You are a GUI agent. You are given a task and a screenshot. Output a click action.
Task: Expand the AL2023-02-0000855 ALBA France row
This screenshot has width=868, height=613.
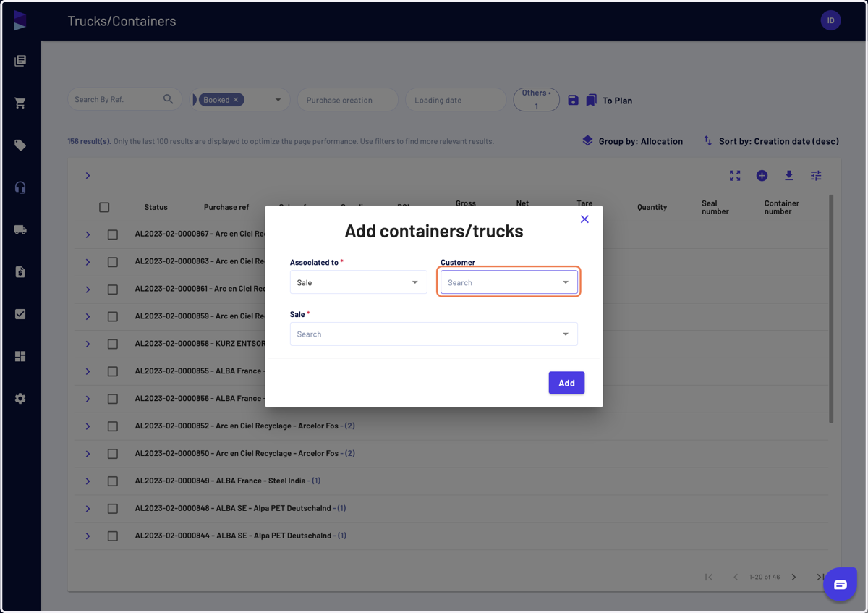[88, 371]
